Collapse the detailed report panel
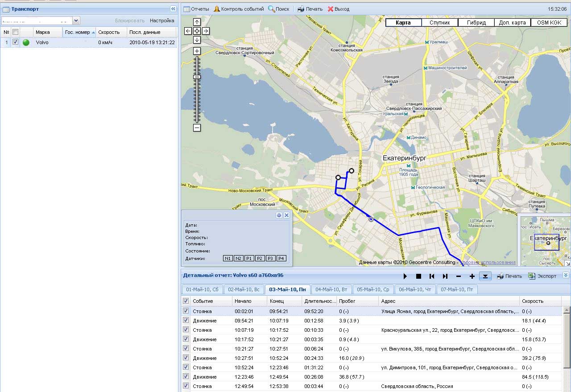Image resolution: width=571 pixels, height=392 pixels. (566, 276)
